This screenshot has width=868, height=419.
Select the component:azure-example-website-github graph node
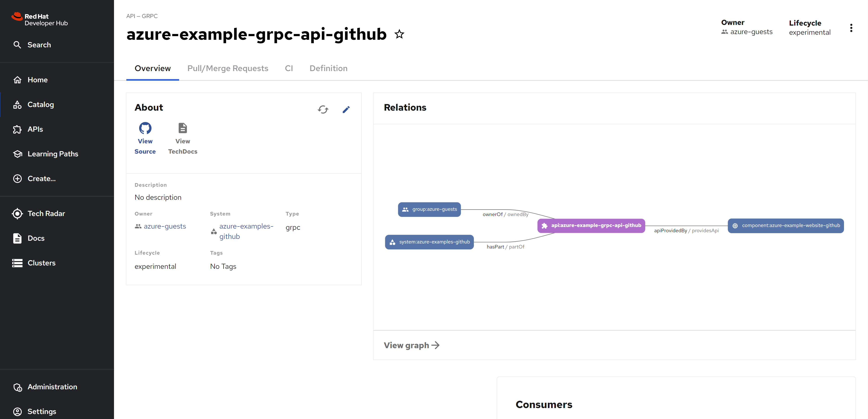pos(786,226)
